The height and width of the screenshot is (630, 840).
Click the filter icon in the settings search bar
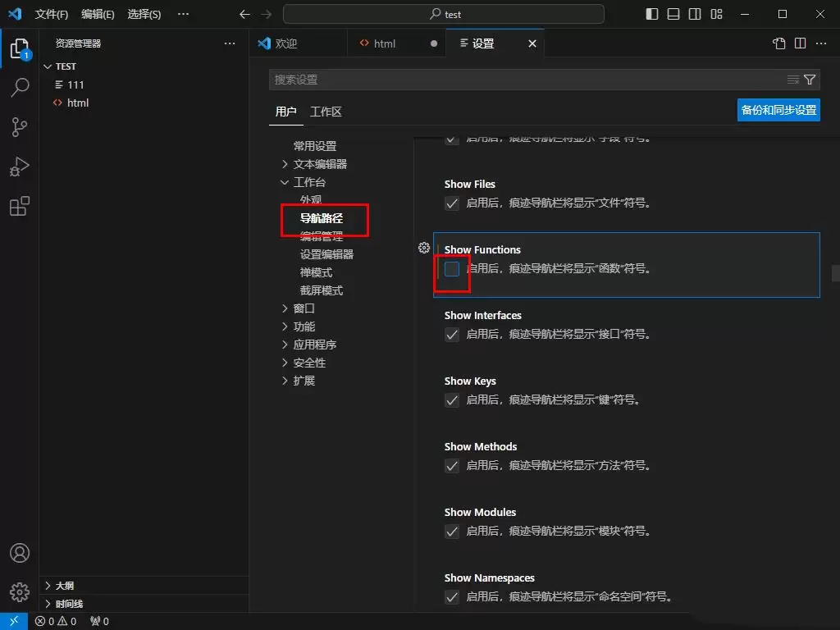[810, 80]
